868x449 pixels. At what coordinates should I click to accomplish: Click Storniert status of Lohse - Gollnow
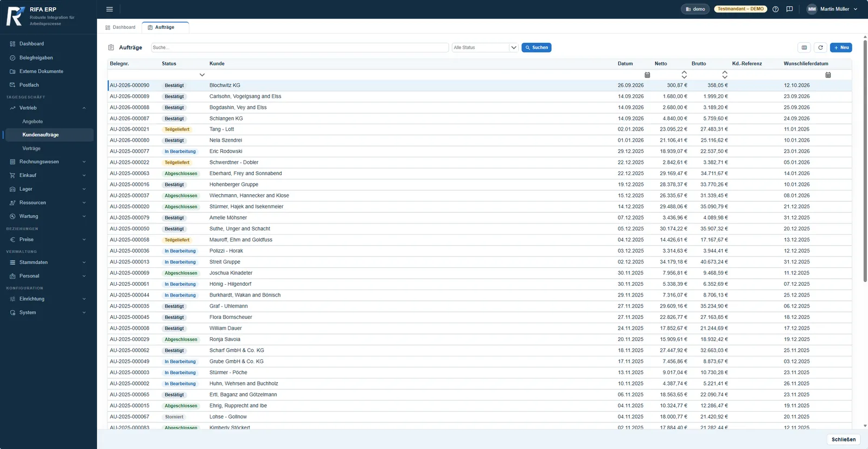[174, 417]
